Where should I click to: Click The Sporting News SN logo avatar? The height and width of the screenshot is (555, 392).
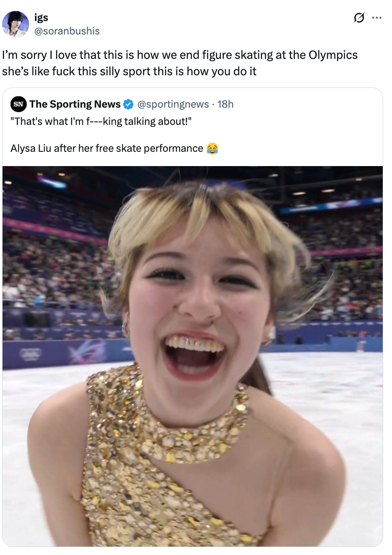pos(19,104)
